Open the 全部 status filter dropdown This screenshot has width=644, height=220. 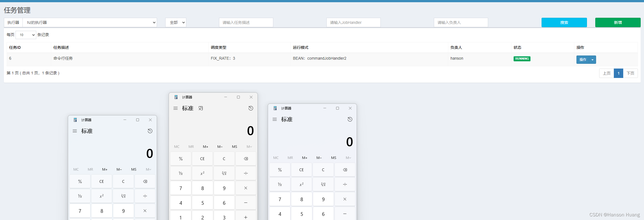176,22
